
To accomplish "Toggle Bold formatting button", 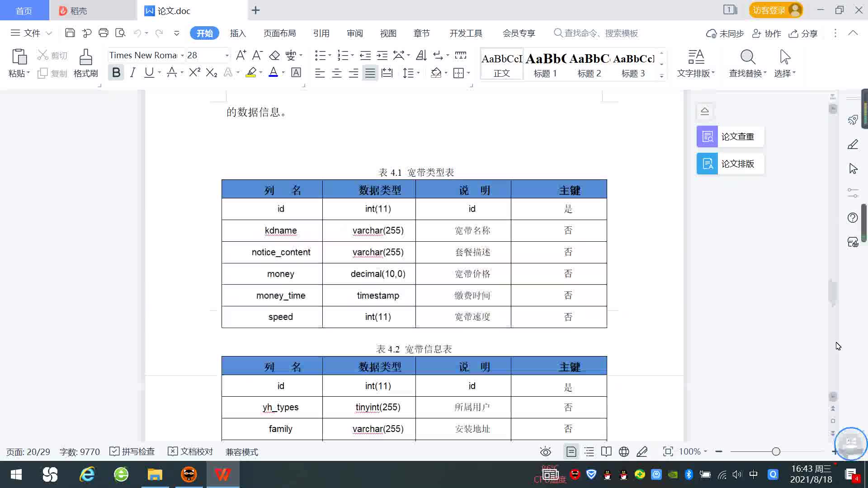I will pos(116,73).
